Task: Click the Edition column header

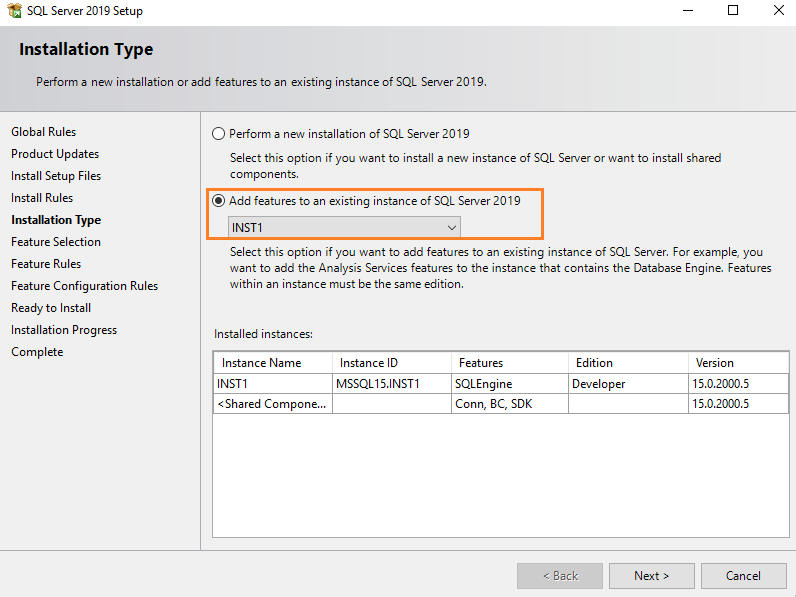Action: click(594, 363)
